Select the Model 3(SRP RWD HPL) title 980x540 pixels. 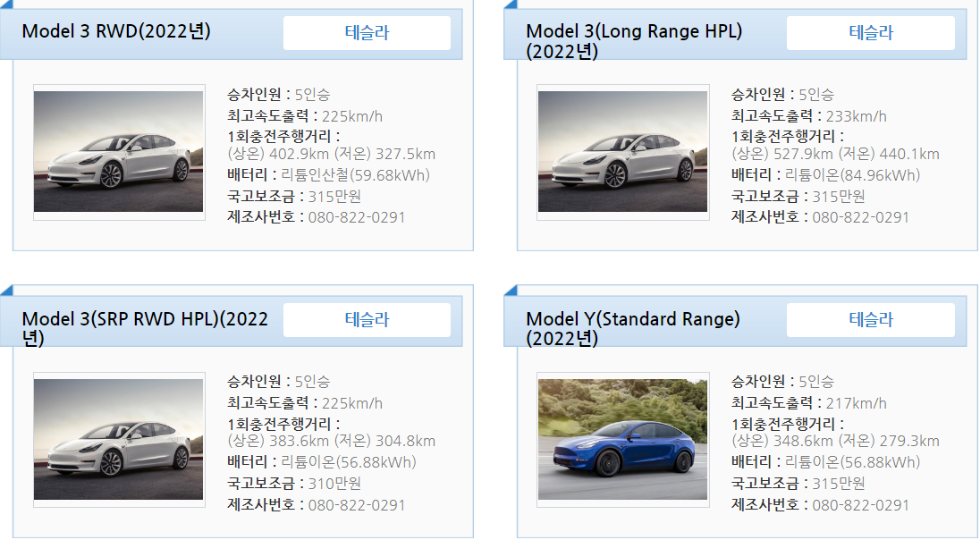pos(145,329)
